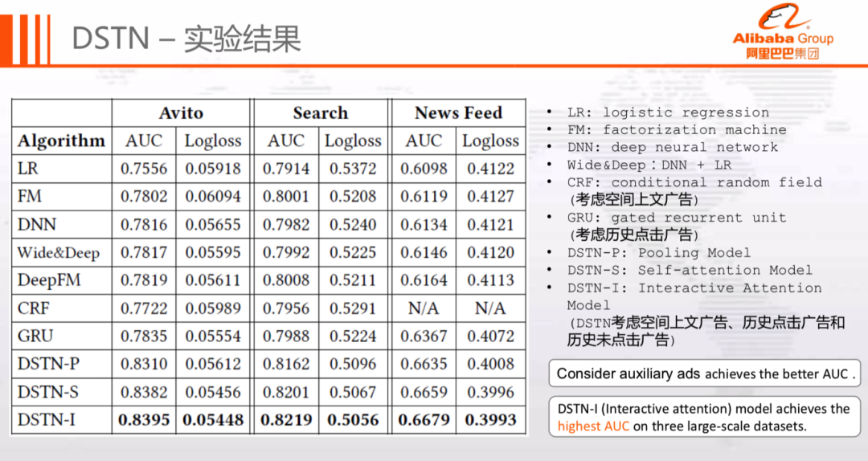Viewport: 868px width, 461px height.
Task: Click the cell value 0.7914
Action: (x=285, y=168)
